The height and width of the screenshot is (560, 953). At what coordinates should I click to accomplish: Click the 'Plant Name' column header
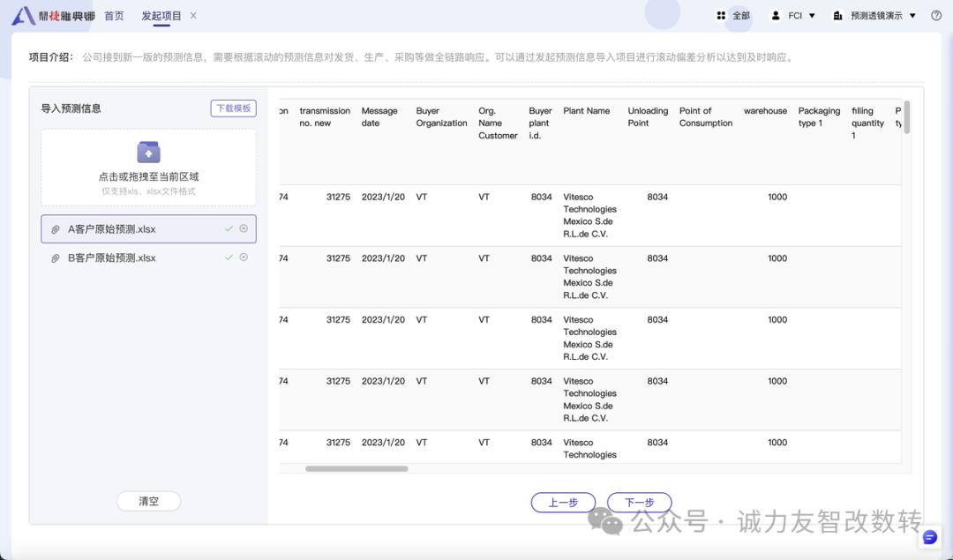tap(587, 111)
